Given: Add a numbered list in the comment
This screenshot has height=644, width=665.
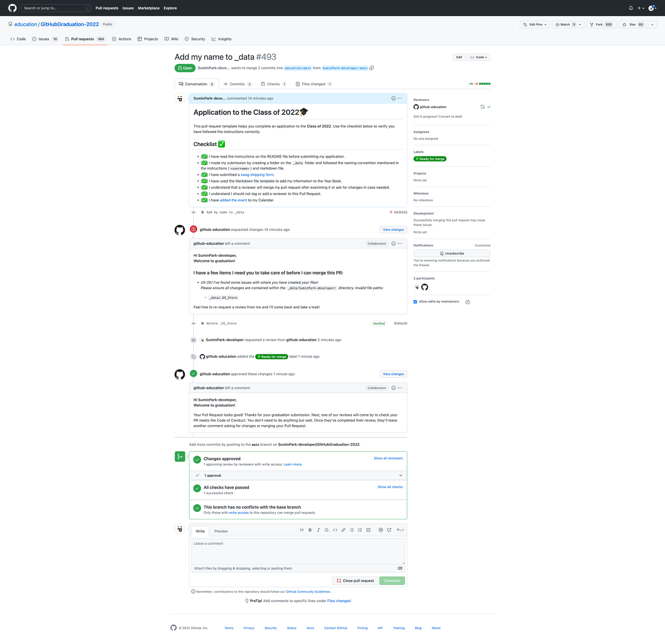Looking at the screenshot, I should point(360,530).
